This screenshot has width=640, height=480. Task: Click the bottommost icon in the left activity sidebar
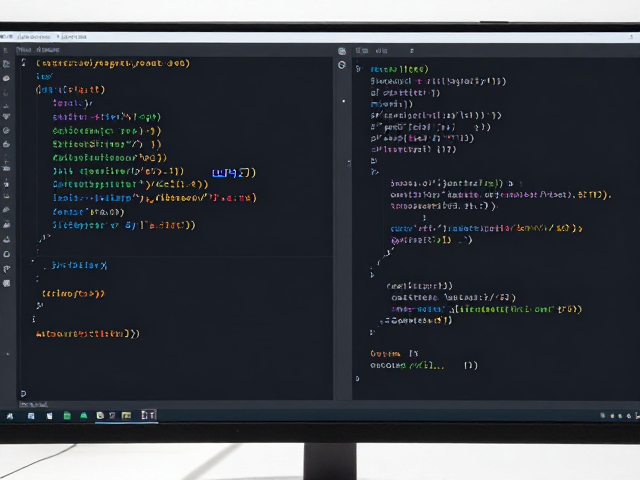click(7, 283)
